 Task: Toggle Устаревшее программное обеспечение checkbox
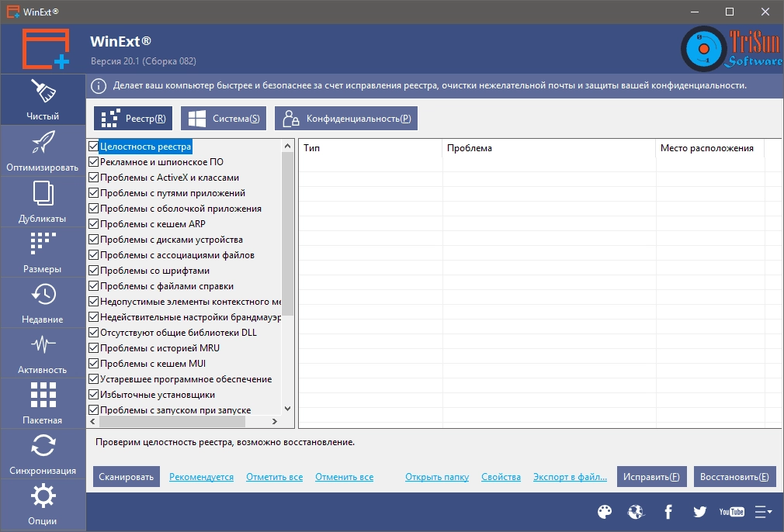(x=93, y=378)
